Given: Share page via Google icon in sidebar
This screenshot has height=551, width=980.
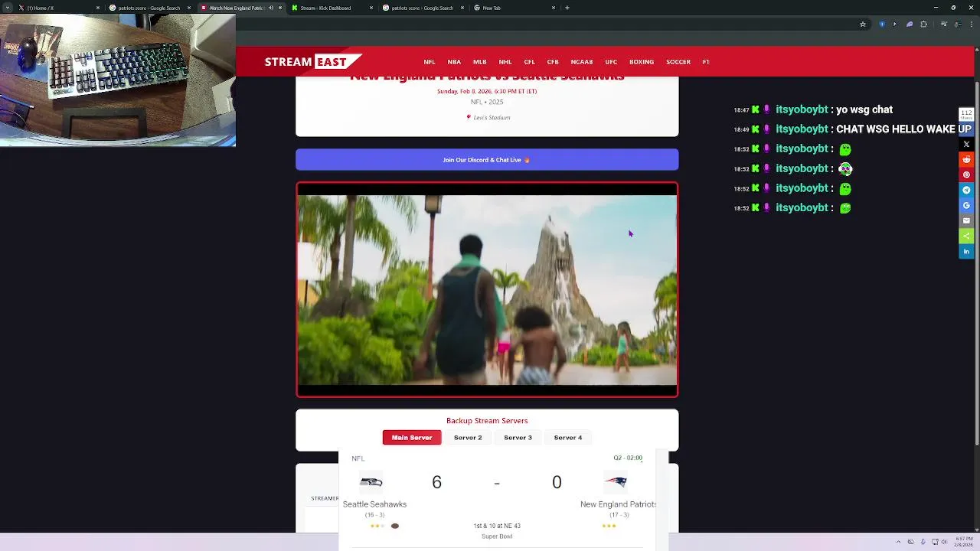Looking at the screenshot, I should tap(966, 205).
